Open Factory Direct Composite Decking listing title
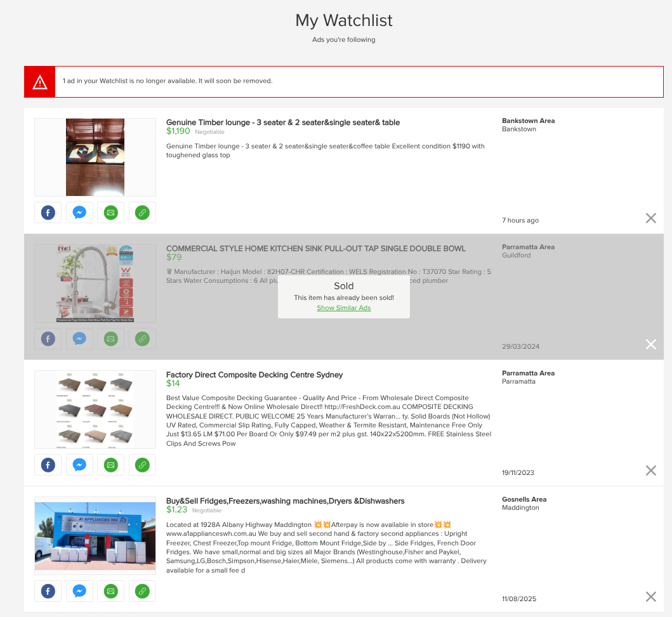672x617 pixels. [254, 375]
